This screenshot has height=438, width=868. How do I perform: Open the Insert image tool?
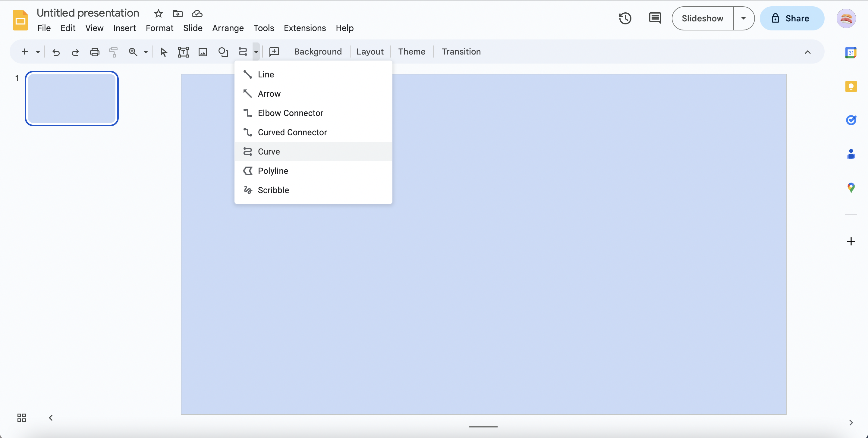pyautogui.click(x=203, y=52)
